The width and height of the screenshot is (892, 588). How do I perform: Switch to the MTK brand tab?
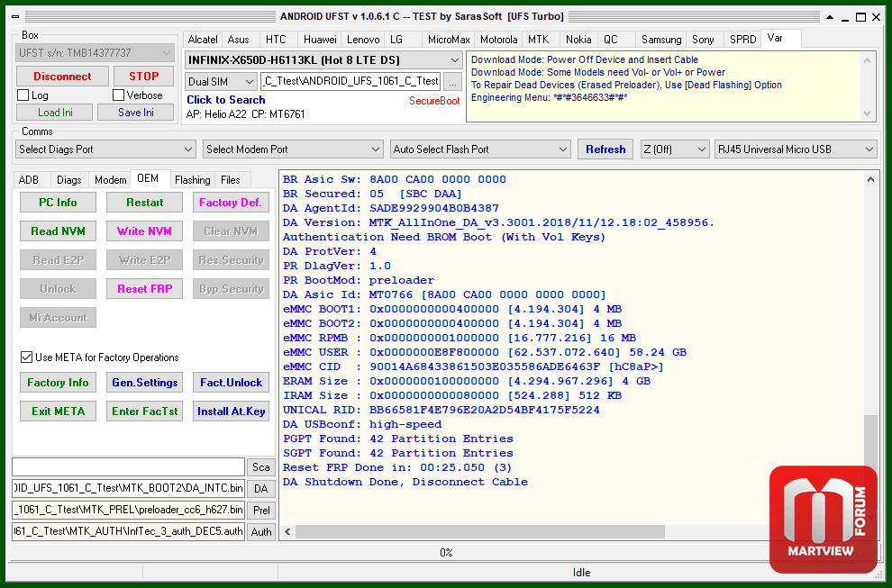[x=538, y=40]
